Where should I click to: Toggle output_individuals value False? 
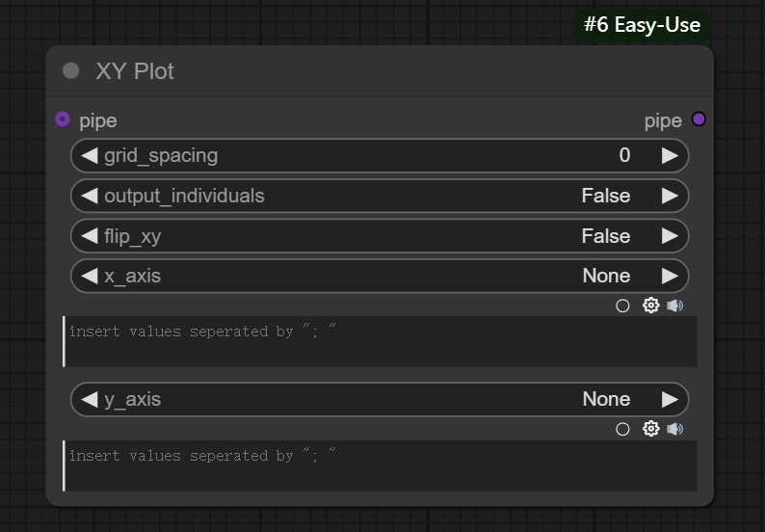[605, 196]
